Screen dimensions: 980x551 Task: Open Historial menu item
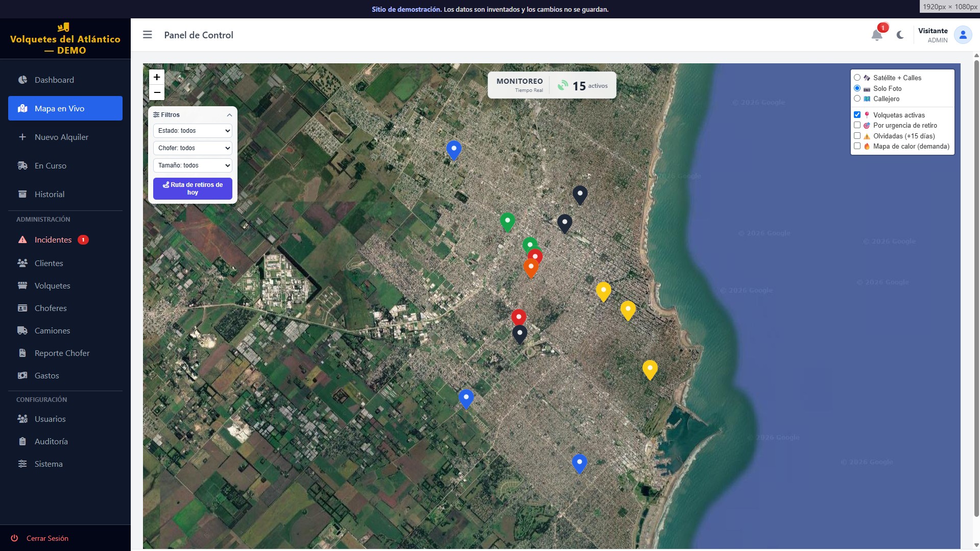click(65, 194)
